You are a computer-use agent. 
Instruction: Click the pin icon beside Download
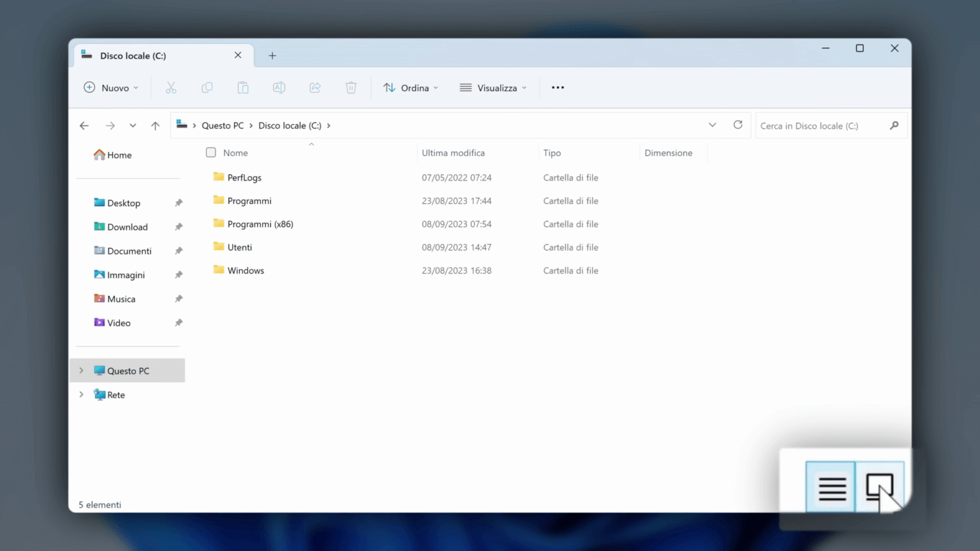[x=179, y=227]
